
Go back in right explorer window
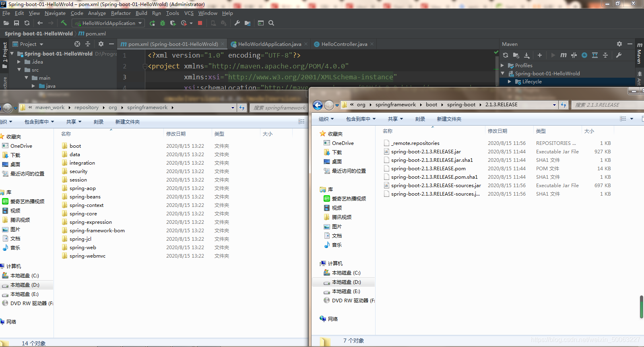(x=318, y=105)
